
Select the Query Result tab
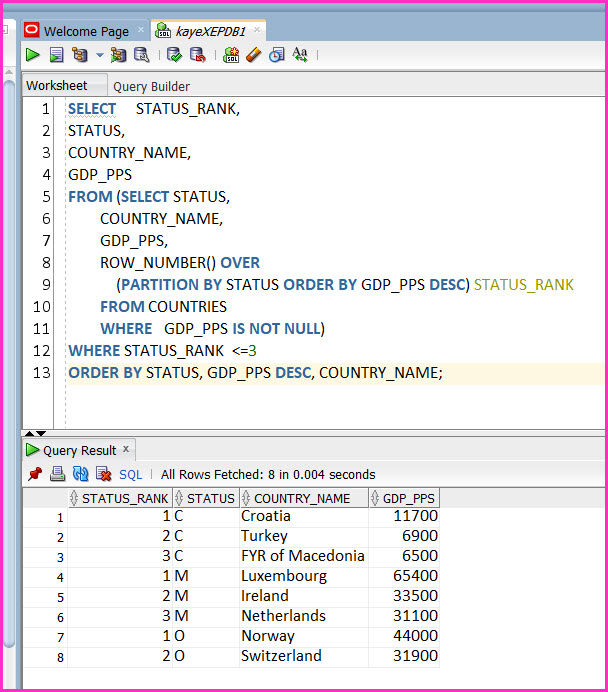pos(79,450)
